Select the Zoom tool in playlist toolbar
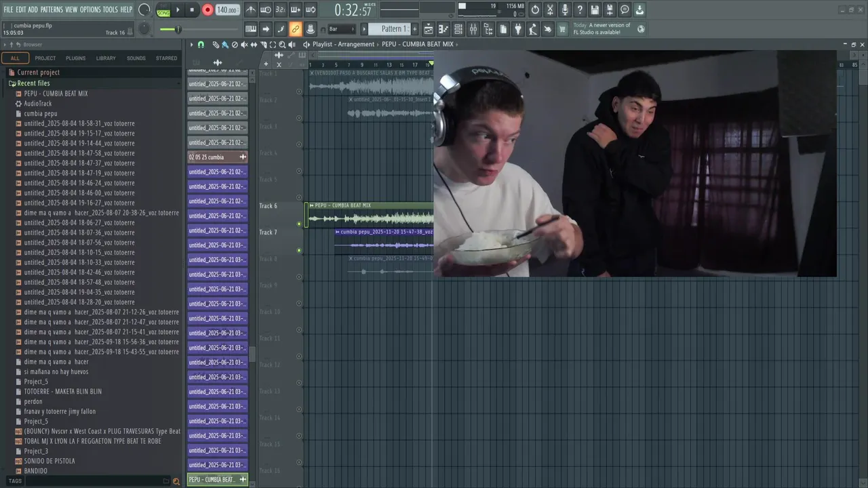This screenshot has height=488, width=868. (282, 44)
